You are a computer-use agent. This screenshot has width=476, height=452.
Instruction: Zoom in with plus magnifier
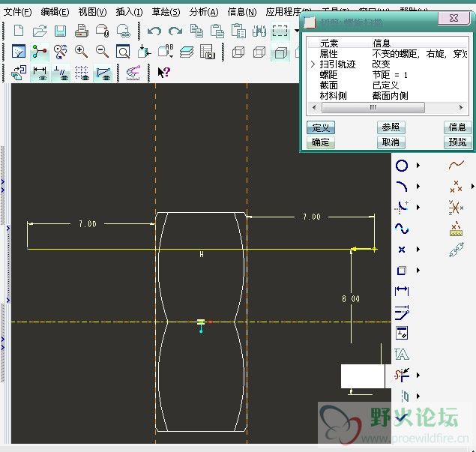pos(82,52)
